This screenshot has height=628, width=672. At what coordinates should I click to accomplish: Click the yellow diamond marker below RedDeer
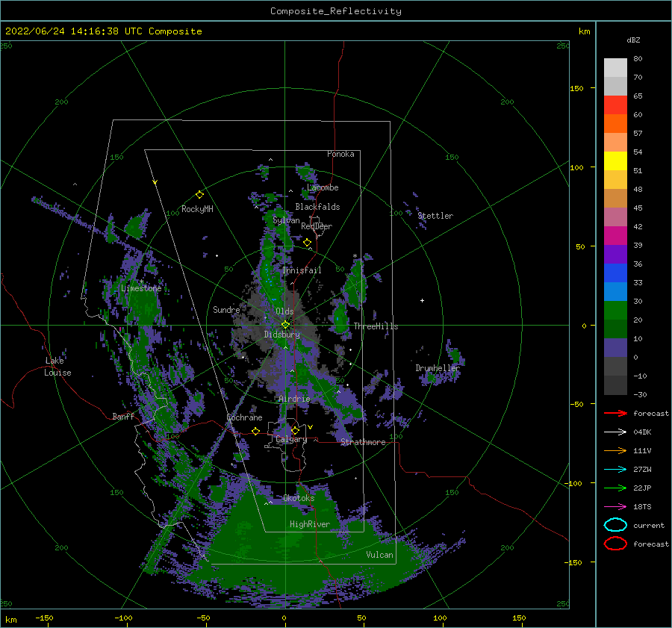click(x=307, y=243)
